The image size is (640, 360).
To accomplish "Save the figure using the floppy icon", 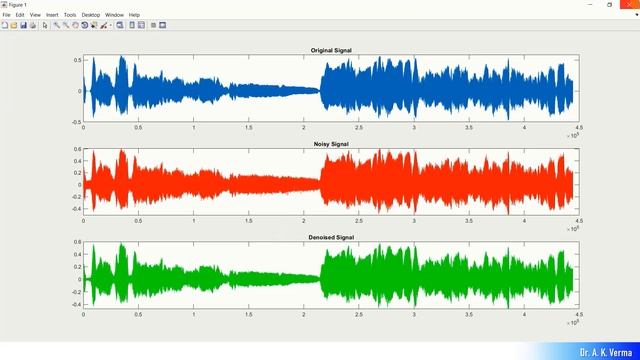I will 23,25.
